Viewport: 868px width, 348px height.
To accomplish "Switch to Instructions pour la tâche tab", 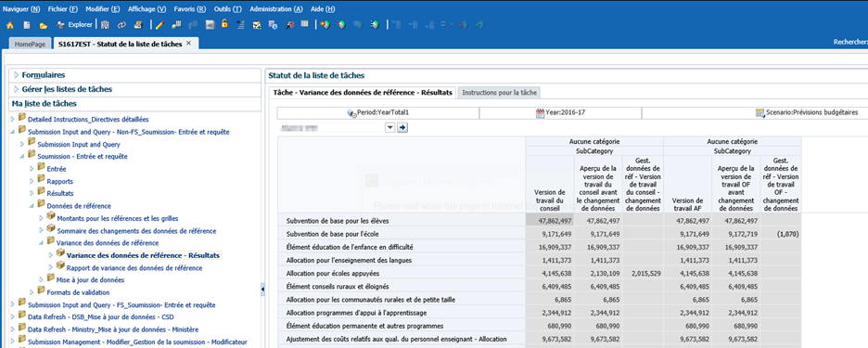I will click(x=498, y=93).
